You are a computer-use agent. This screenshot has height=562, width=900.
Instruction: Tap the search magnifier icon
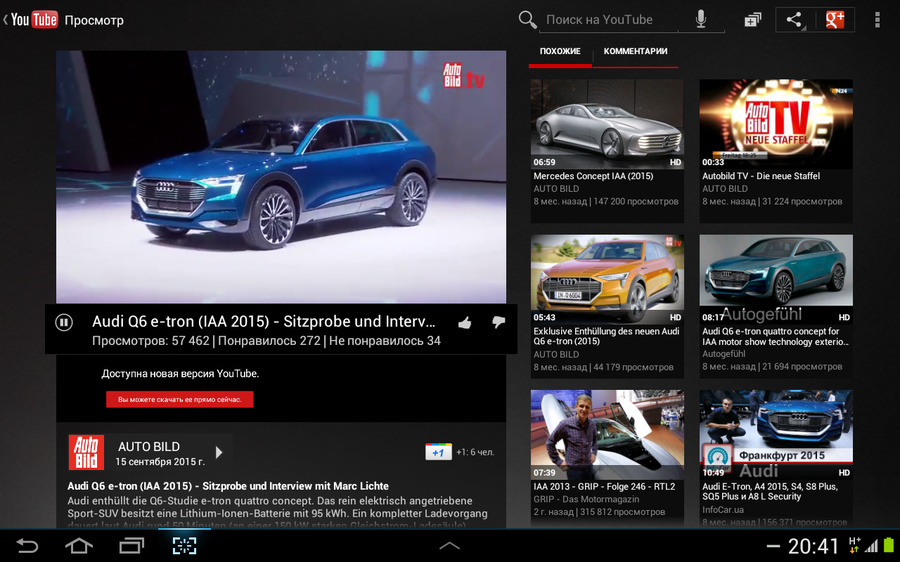coord(527,20)
